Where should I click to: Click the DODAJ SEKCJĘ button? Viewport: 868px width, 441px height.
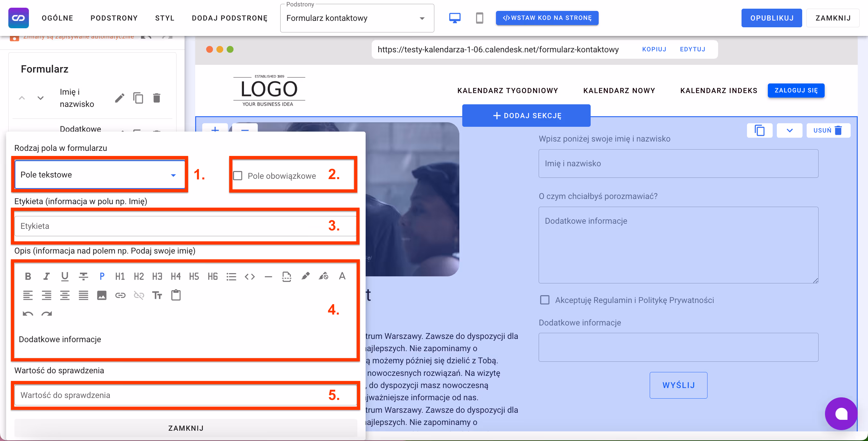pos(526,116)
